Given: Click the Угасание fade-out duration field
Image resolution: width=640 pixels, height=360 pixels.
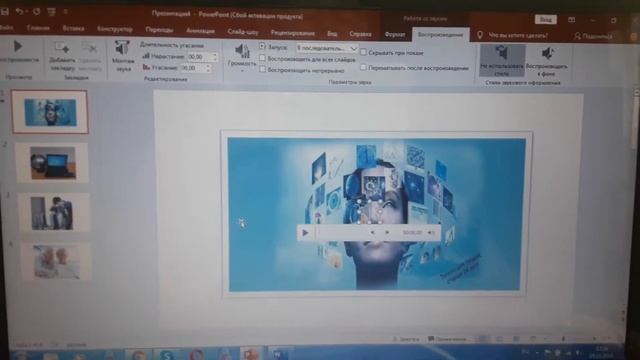Looking at the screenshot, I should [x=193, y=68].
